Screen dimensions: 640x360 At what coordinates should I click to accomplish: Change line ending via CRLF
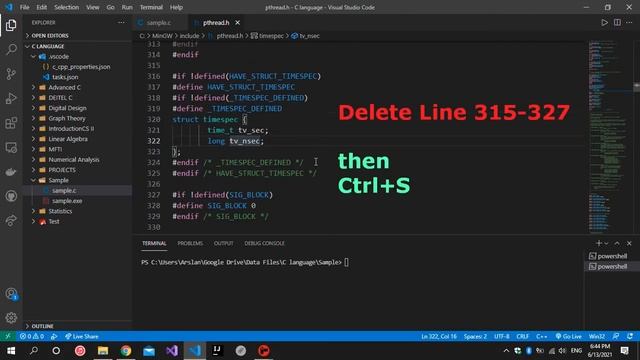coord(522,336)
